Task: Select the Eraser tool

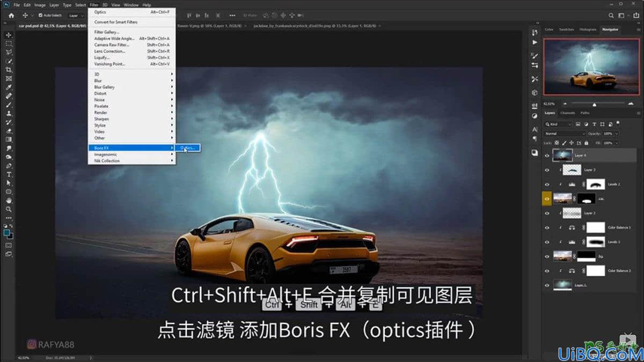Action: tap(9, 130)
